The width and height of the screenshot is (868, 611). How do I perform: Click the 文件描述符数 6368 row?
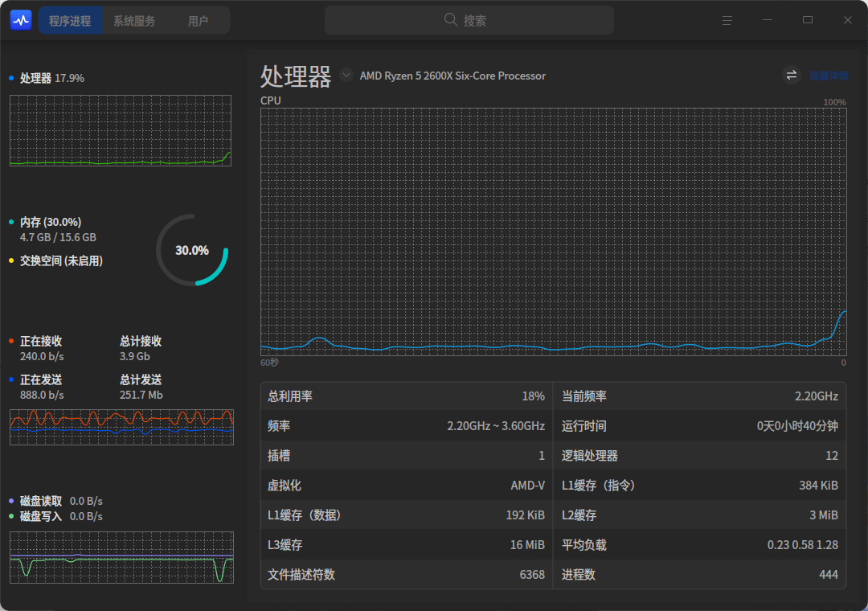click(407, 575)
